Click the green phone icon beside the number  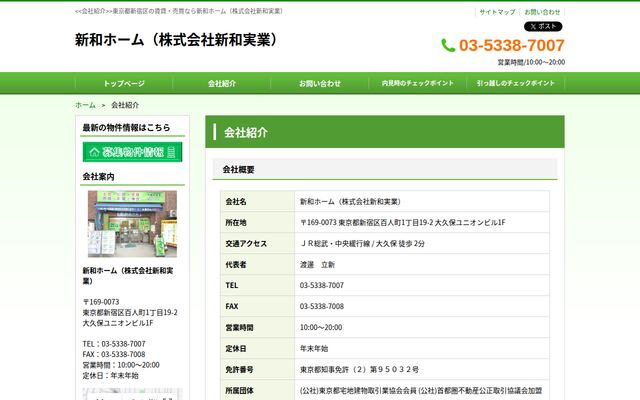point(448,45)
